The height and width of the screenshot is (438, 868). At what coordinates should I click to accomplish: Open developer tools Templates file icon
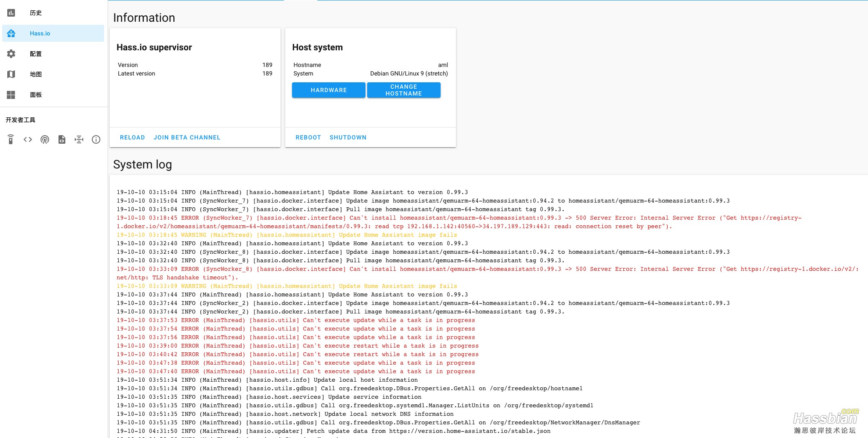click(x=62, y=139)
